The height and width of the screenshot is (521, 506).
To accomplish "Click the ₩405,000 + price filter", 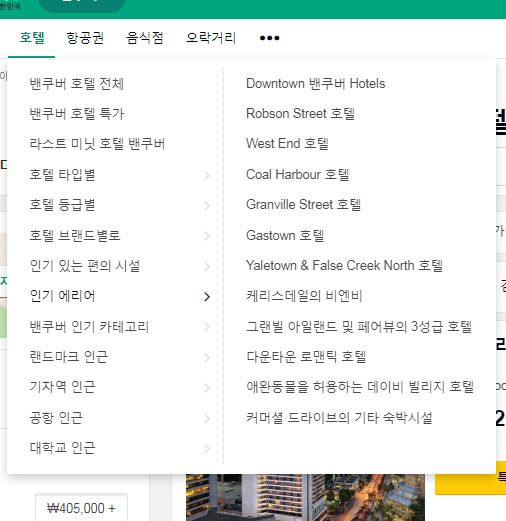I will 81,508.
